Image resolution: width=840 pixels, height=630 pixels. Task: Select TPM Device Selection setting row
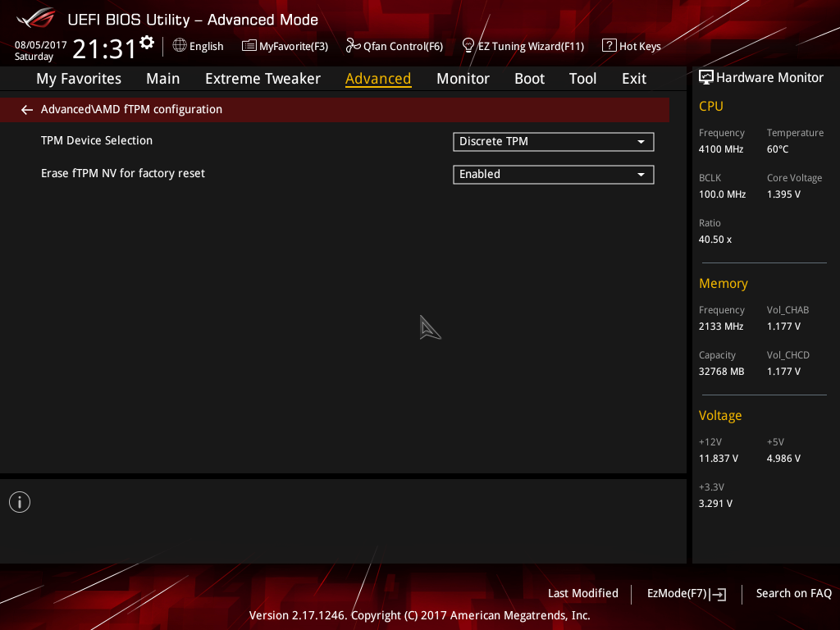tap(97, 141)
